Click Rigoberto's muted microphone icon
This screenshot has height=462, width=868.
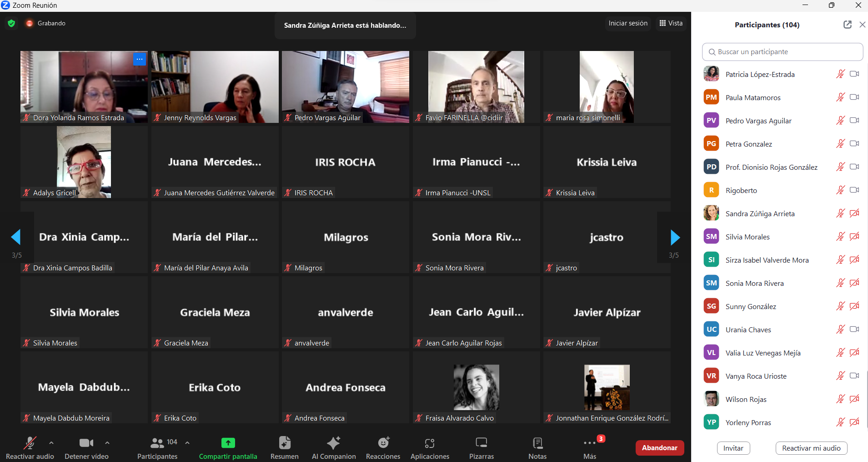(x=841, y=190)
